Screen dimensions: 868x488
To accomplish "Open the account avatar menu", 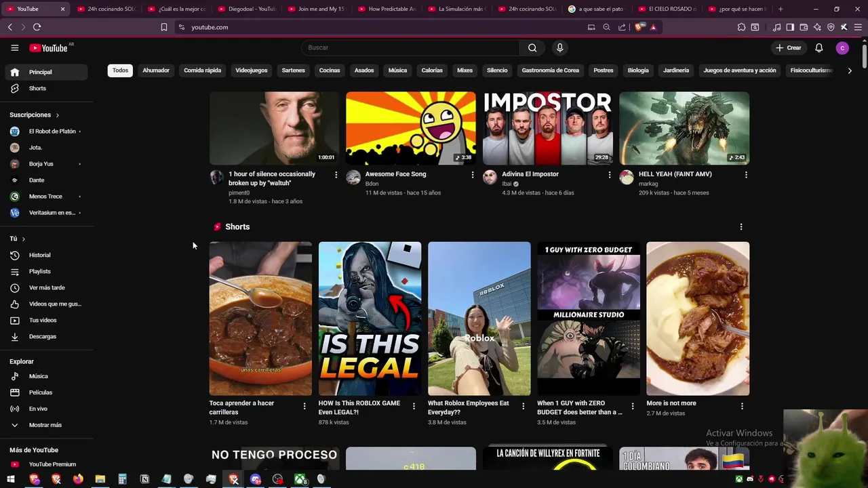I will (x=842, y=47).
